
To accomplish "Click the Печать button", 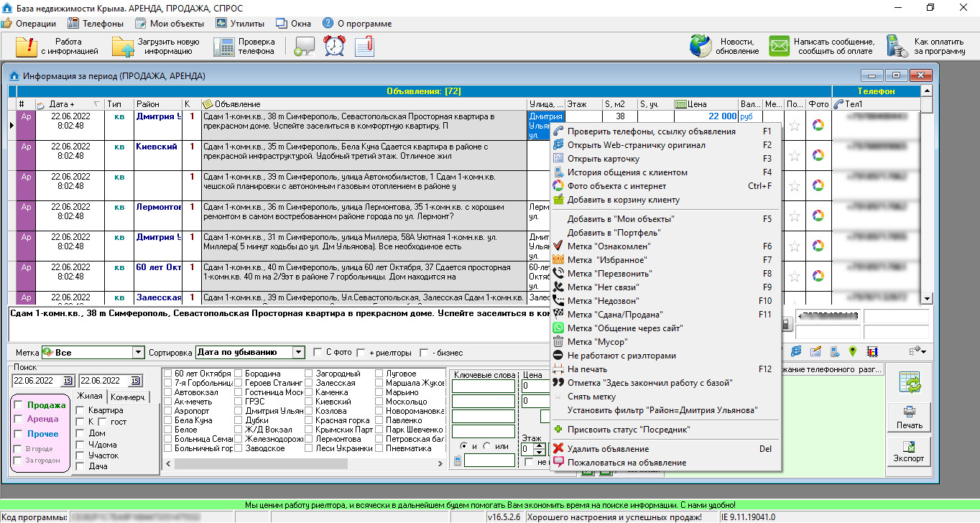I will point(909,417).
